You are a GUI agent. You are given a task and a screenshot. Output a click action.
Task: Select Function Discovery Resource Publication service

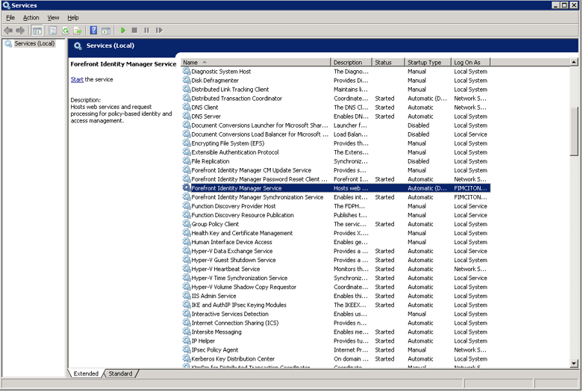[336, 215]
